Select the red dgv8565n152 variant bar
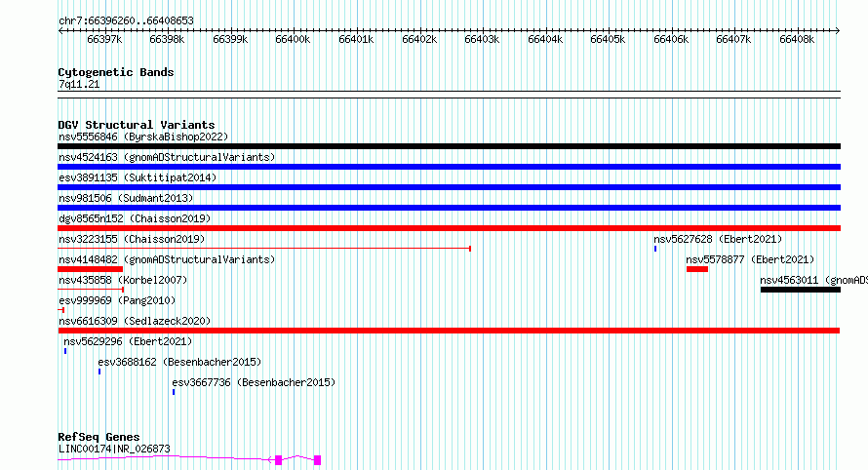 449,228
